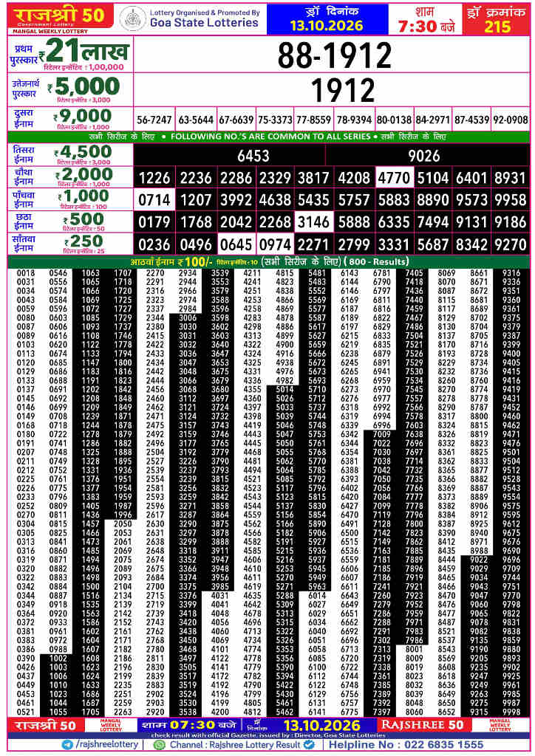Click eighth prize number 0018
The width and height of the screenshot is (535, 756).
point(26,273)
